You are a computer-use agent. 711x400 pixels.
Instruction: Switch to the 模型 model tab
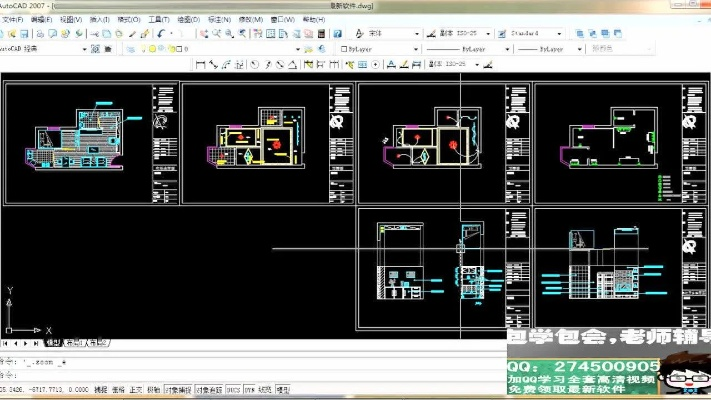(x=53, y=343)
